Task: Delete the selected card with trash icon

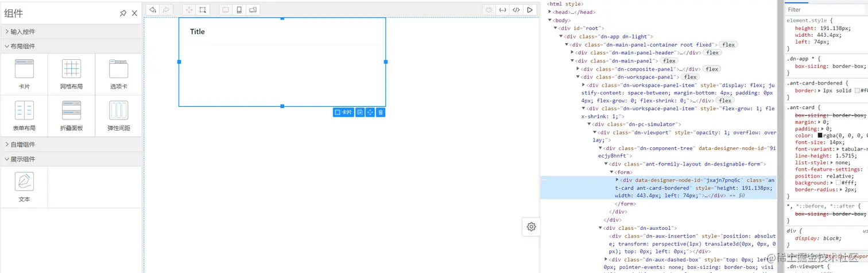Action: (381, 113)
